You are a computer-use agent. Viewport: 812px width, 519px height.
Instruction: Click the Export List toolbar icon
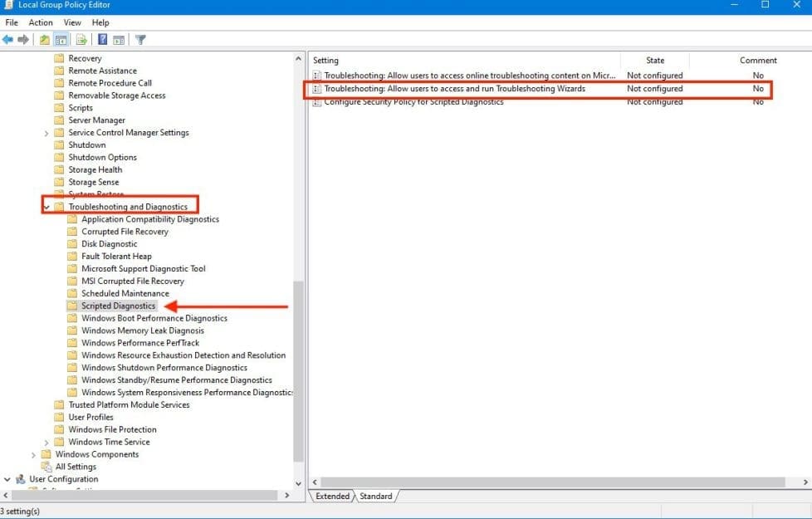(x=81, y=39)
